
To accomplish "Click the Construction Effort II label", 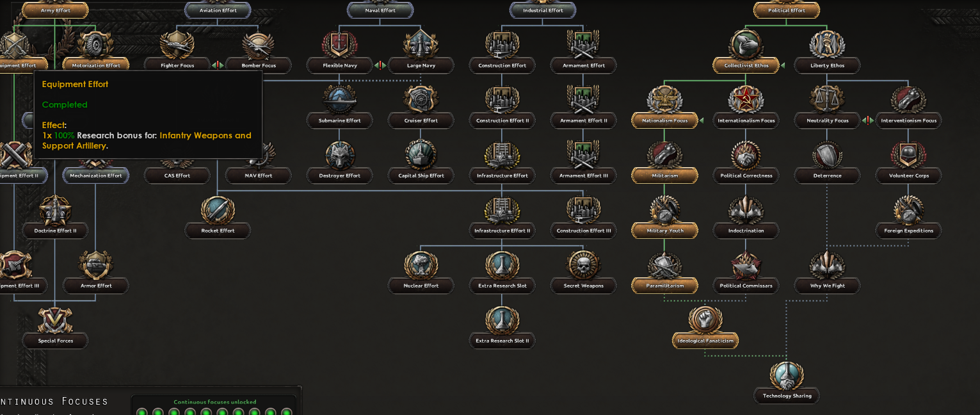I will pyautogui.click(x=502, y=120).
